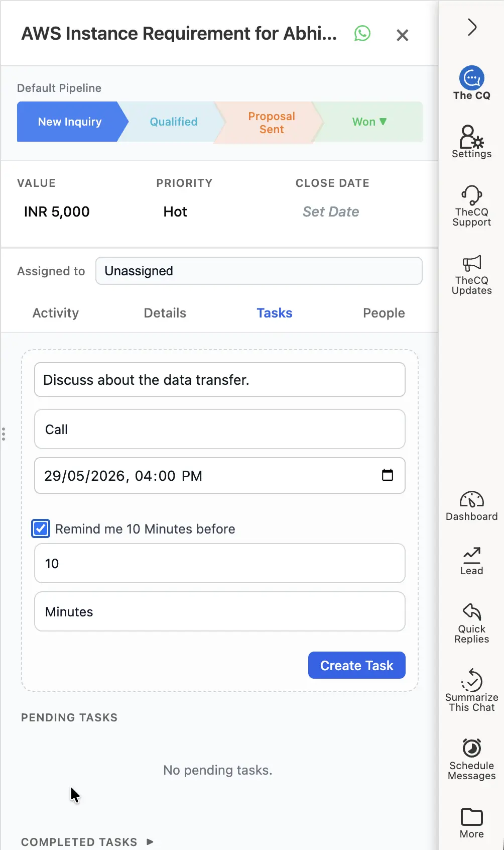
Task: Open Schedule Messages alarm icon
Action: click(472, 748)
